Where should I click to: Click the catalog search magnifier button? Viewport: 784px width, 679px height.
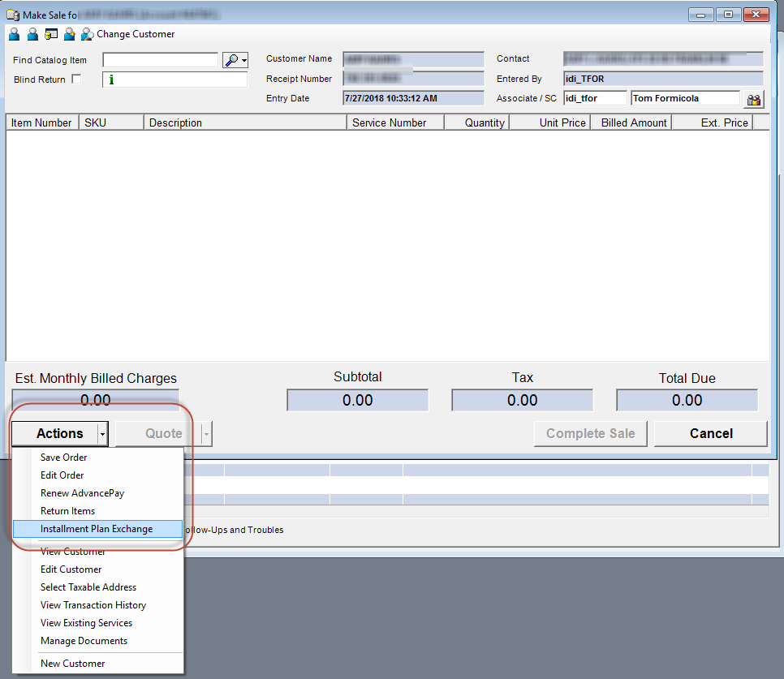pyautogui.click(x=235, y=60)
